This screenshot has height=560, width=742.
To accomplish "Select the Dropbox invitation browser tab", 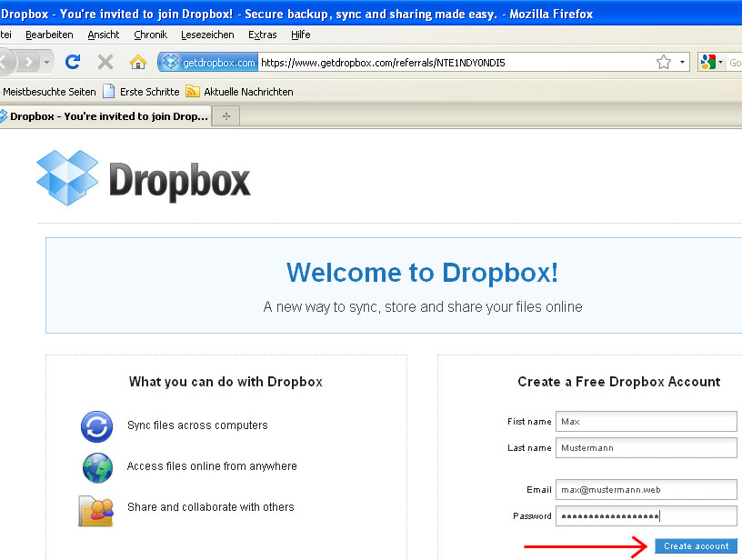I will coord(104,116).
